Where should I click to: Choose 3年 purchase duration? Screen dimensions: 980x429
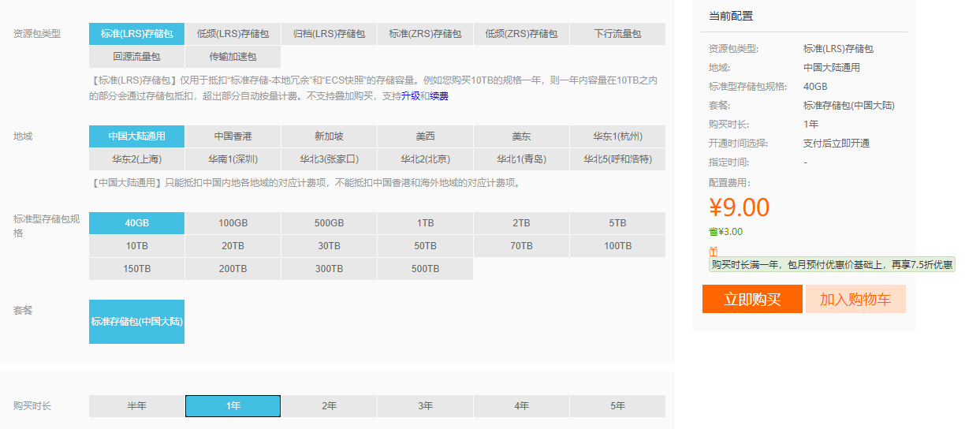[x=425, y=406]
